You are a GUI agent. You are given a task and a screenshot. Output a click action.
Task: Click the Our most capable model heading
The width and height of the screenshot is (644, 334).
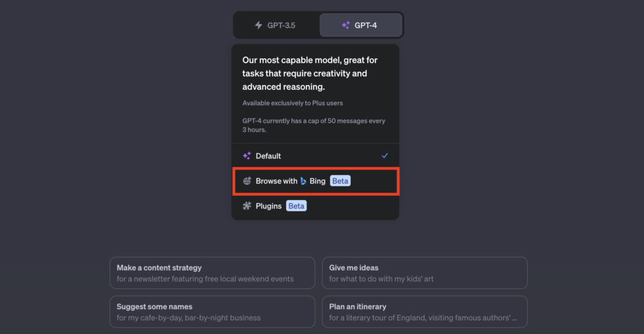click(x=310, y=73)
